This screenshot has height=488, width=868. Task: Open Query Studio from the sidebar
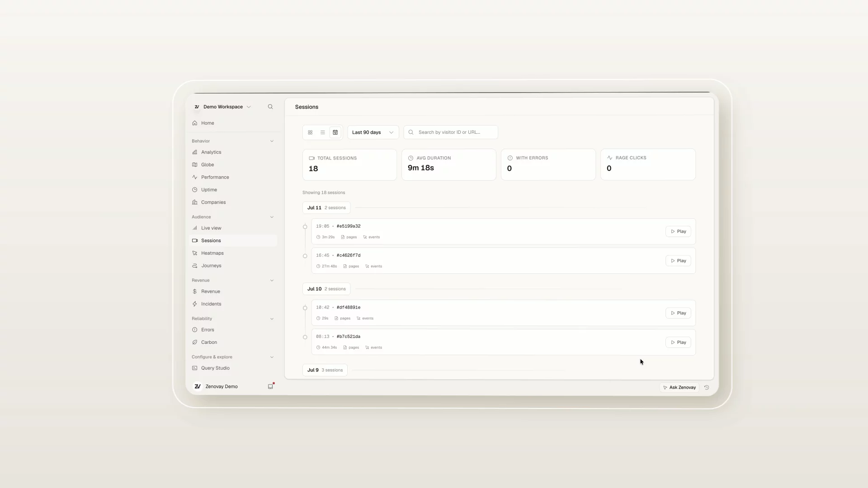tap(233, 368)
